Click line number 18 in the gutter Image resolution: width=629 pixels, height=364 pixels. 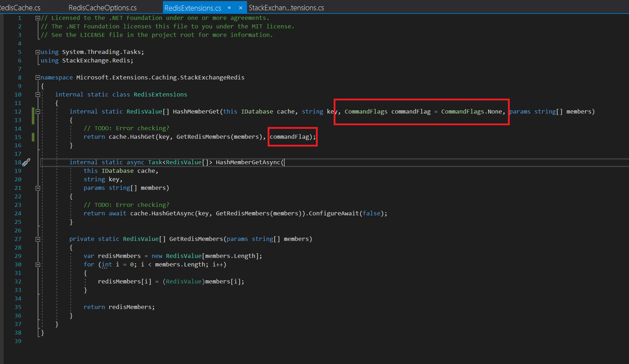point(18,162)
